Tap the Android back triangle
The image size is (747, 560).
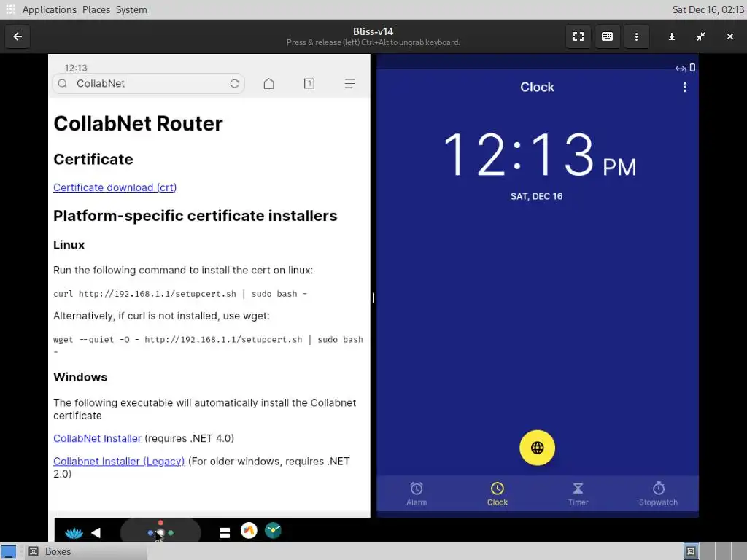pyautogui.click(x=96, y=532)
